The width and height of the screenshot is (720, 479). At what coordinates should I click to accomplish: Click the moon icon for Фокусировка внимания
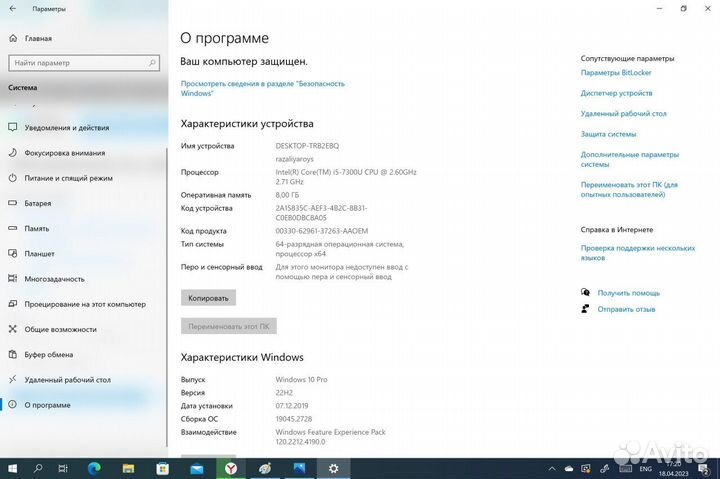(13, 152)
